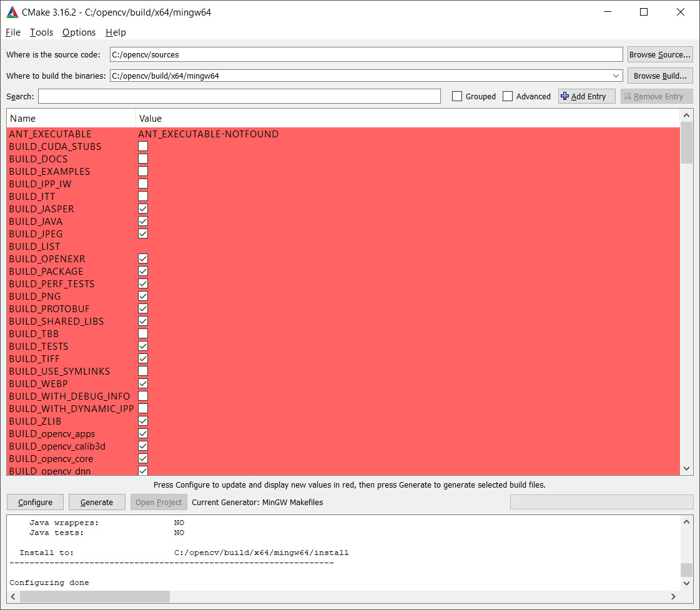
Task: Uncheck BUILD_opencv_core option
Action: click(x=143, y=459)
